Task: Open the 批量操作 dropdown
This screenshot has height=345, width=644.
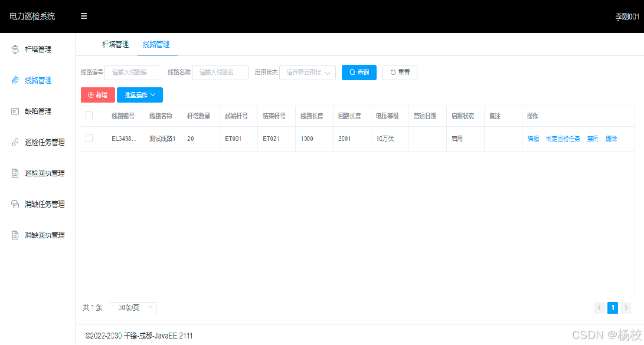Action: point(139,94)
